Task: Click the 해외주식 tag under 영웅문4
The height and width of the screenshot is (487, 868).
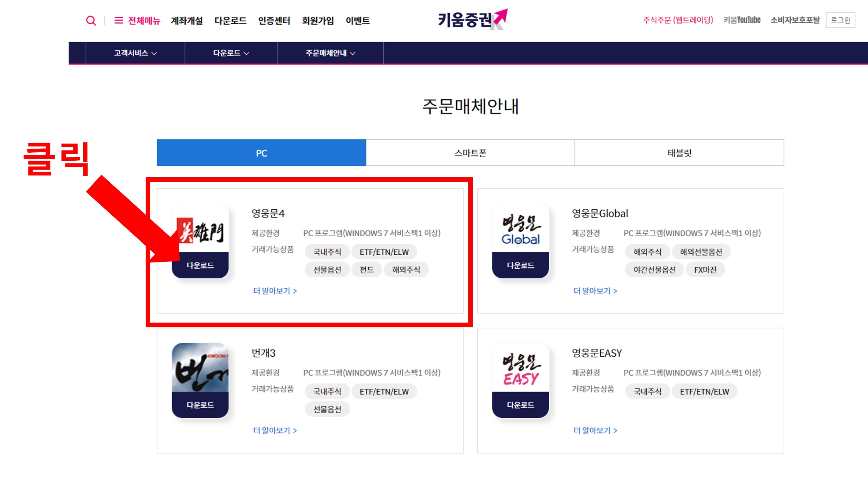Action: click(x=406, y=270)
